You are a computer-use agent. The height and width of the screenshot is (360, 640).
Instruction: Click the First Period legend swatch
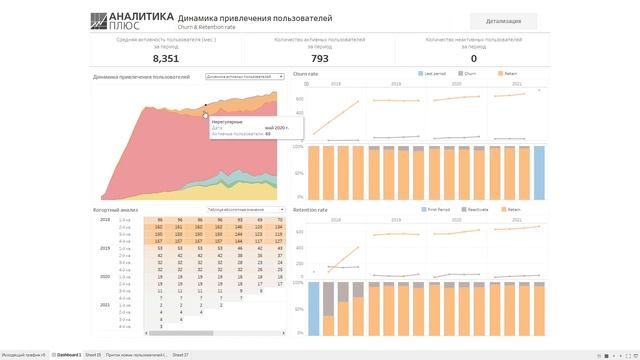[424, 209]
